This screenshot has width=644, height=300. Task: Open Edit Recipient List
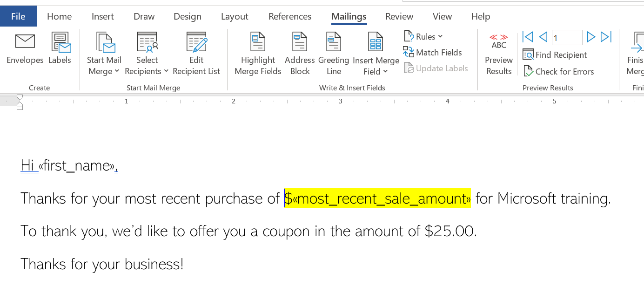(196, 42)
